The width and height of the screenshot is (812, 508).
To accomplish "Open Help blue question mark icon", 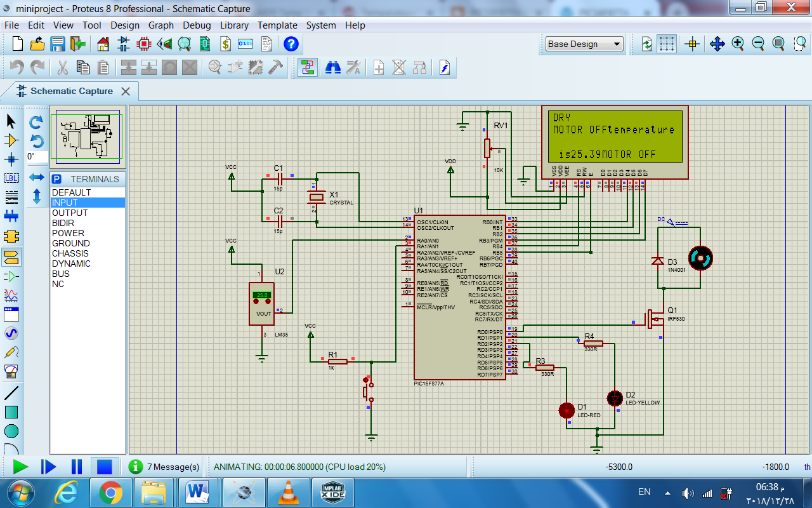I will tap(291, 44).
